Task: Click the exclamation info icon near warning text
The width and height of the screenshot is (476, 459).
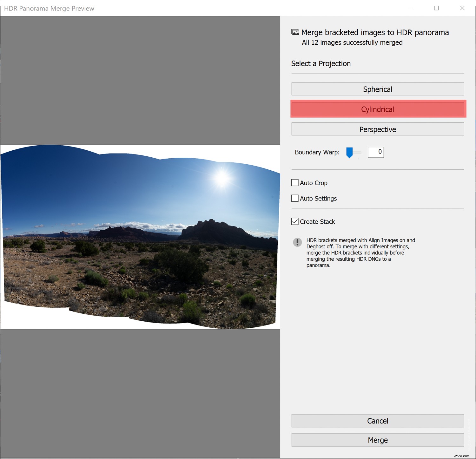Action: pos(297,242)
